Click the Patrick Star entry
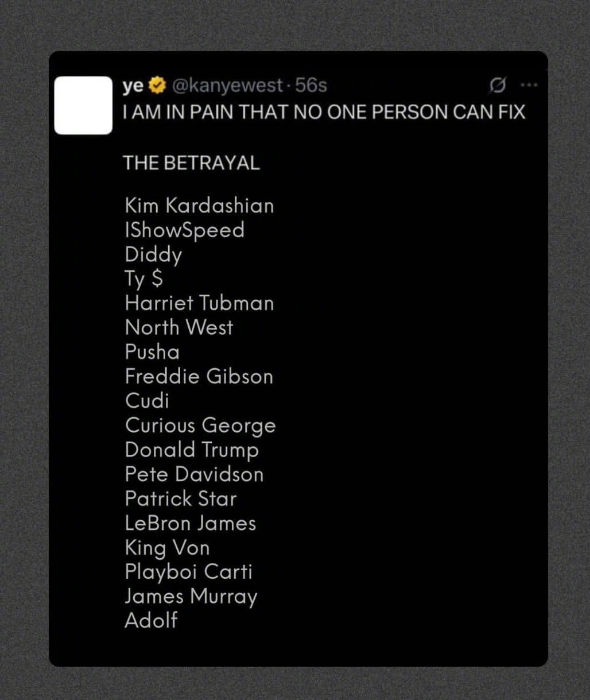 tap(180, 498)
